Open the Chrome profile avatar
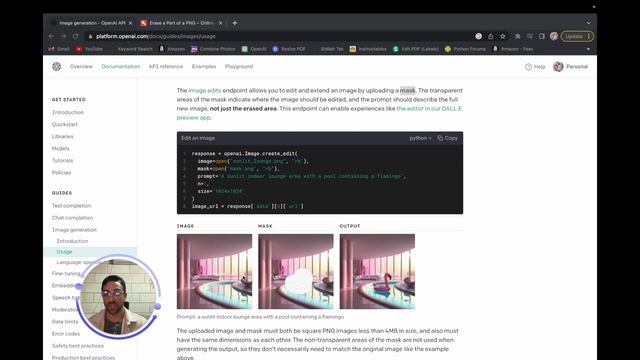Image resolution: width=640 pixels, height=360 pixels. coord(554,36)
